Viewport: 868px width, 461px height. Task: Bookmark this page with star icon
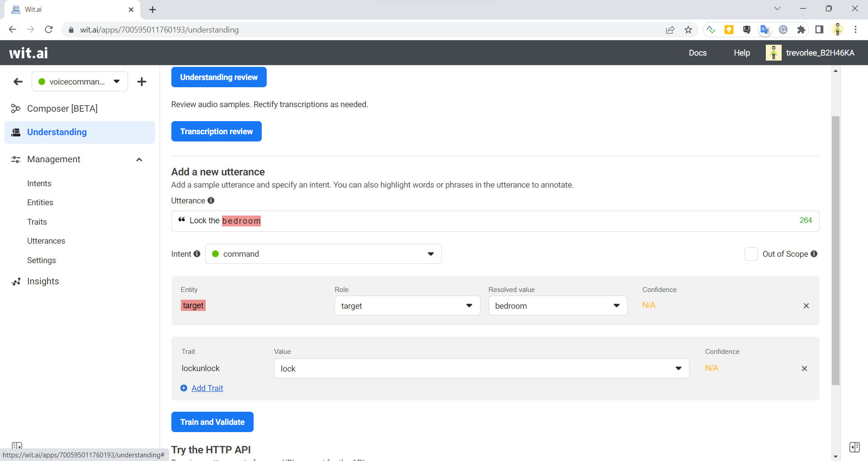(688, 30)
